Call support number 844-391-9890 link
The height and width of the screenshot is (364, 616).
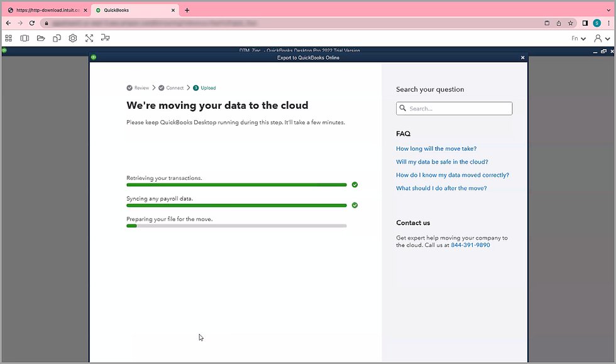(x=470, y=245)
